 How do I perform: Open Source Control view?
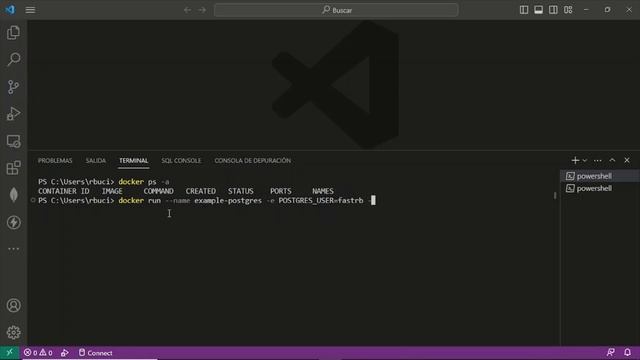pos(13,87)
